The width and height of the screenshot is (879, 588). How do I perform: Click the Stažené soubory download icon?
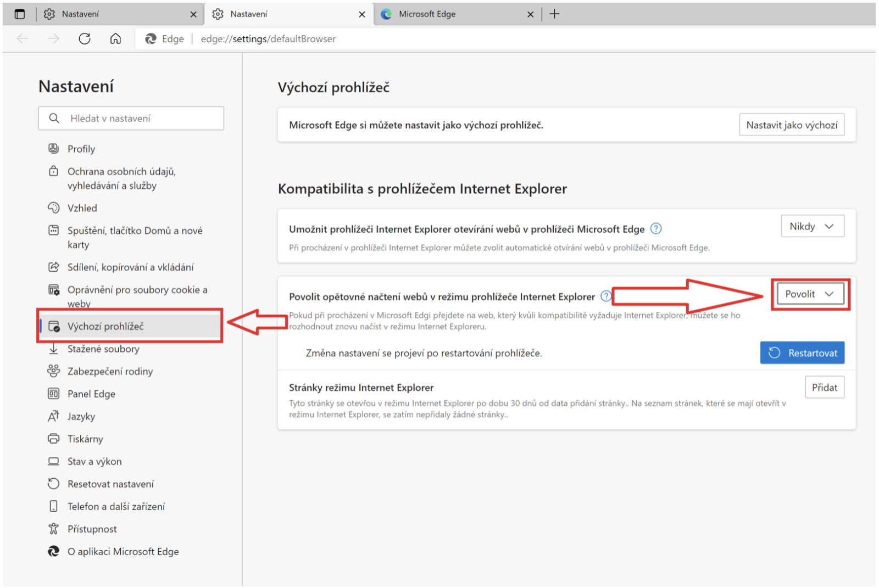pyautogui.click(x=53, y=349)
